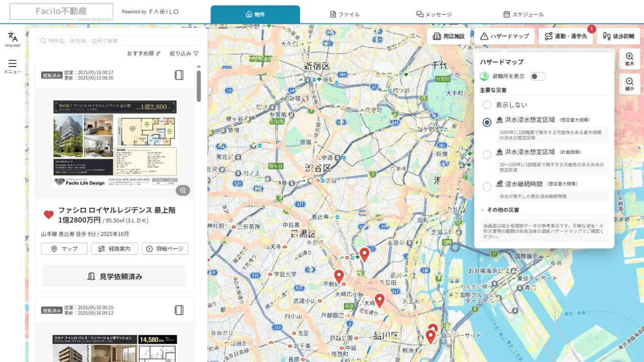Click the magnifier zoom icon on the flyer image

click(x=183, y=191)
